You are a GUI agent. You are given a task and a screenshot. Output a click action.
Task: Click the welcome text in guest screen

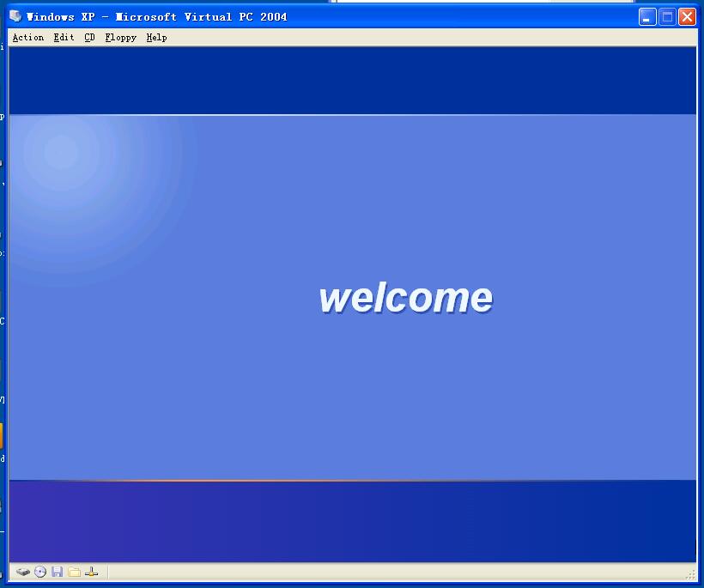point(406,298)
